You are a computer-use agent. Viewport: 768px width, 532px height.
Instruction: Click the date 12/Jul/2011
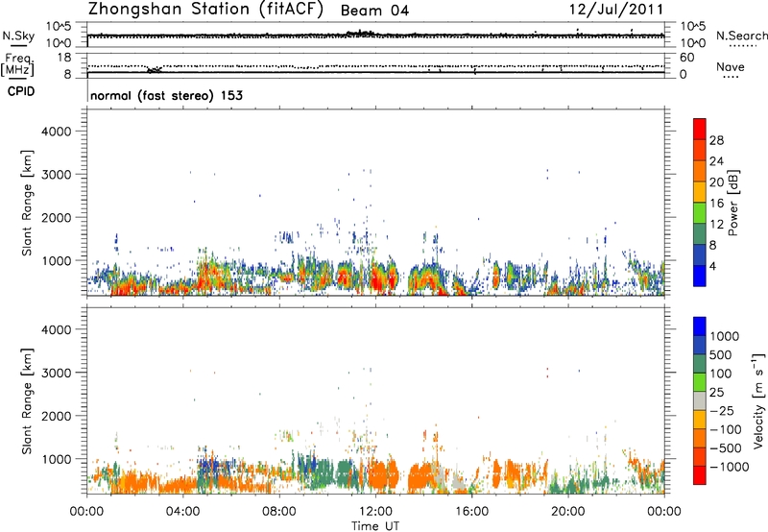click(616, 10)
